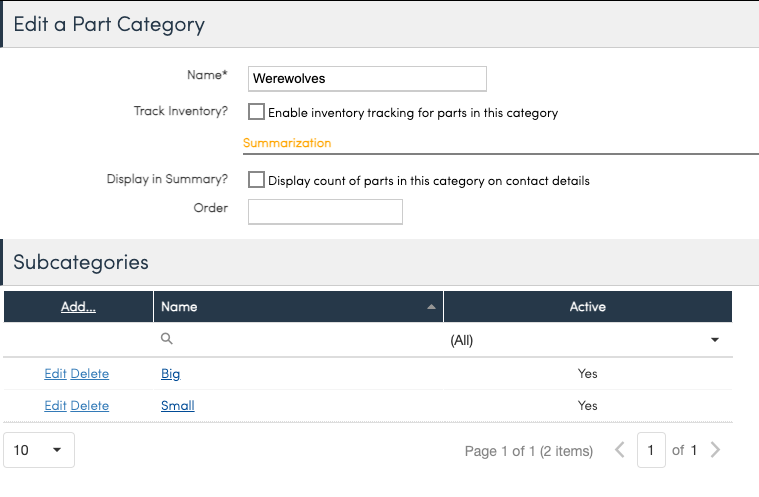Click the search magnifier icon in Name filter
759x497 pixels.
click(x=167, y=340)
